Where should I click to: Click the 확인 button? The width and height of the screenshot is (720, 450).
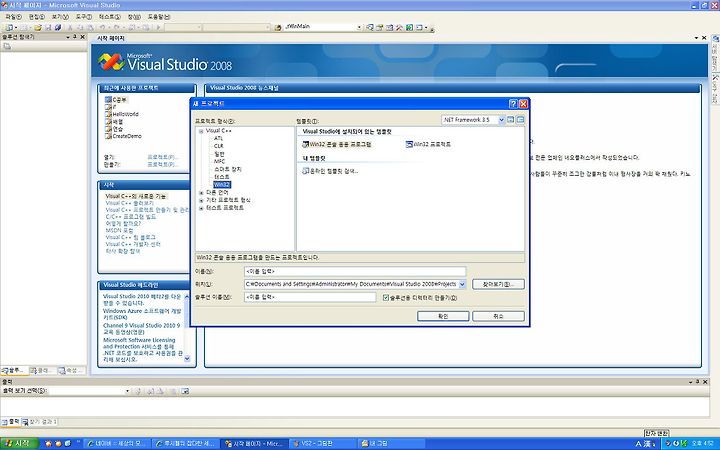coord(443,316)
